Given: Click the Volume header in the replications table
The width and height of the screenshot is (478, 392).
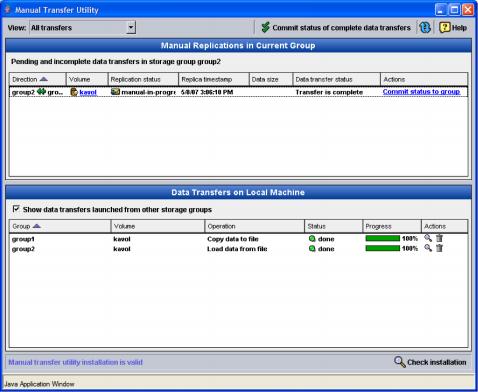Looking at the screenshot, I should point(87,79).
